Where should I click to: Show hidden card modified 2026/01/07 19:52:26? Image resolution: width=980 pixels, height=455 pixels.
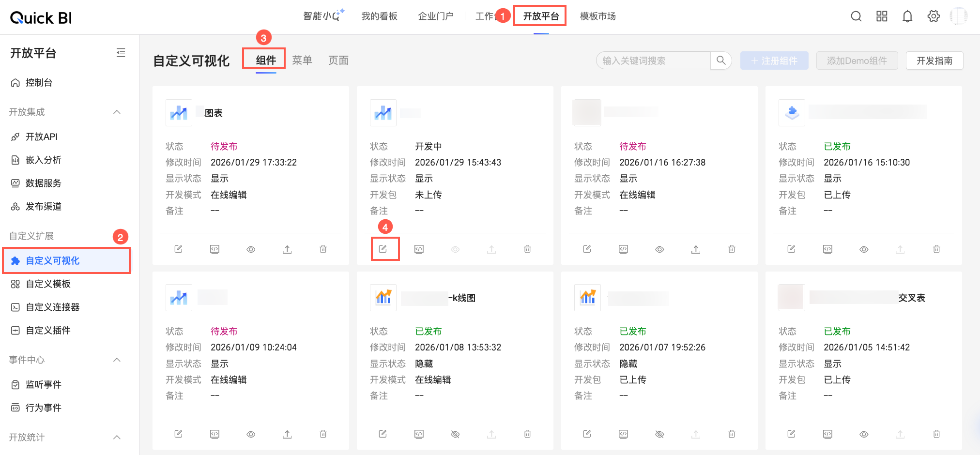[x=659, y=434]
